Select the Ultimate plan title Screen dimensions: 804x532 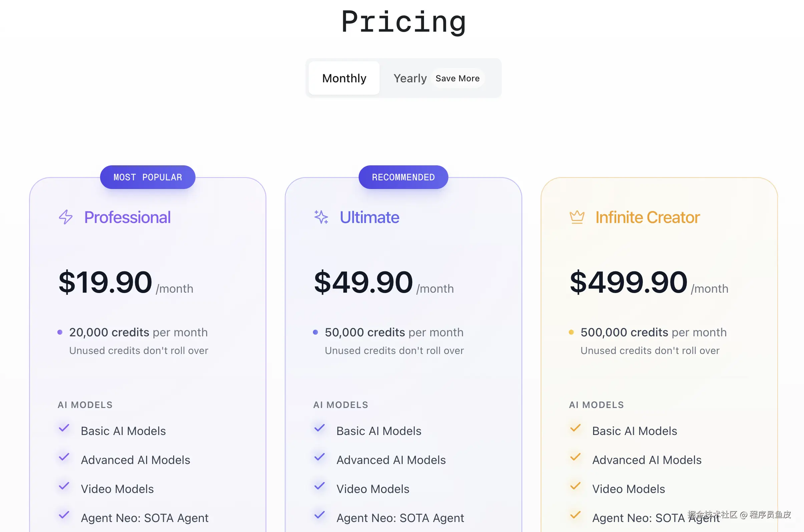369,217
